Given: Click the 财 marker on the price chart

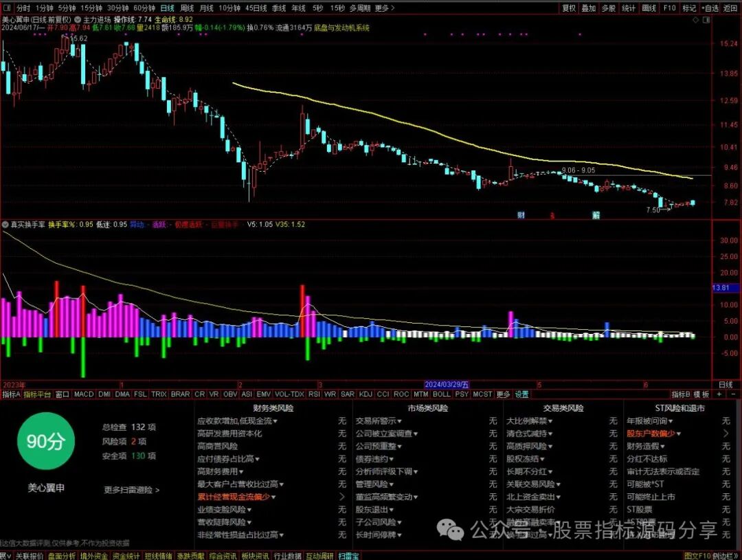Looking at the screenshot, I should (521, 215).
